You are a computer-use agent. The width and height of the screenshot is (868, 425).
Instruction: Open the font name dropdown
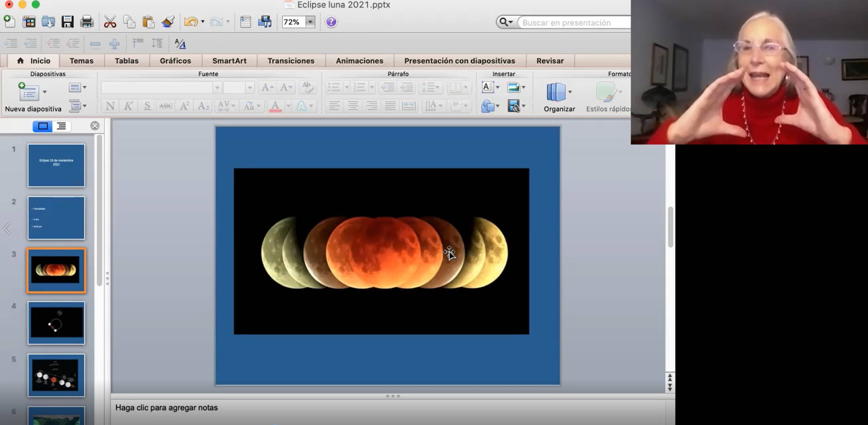217,88
